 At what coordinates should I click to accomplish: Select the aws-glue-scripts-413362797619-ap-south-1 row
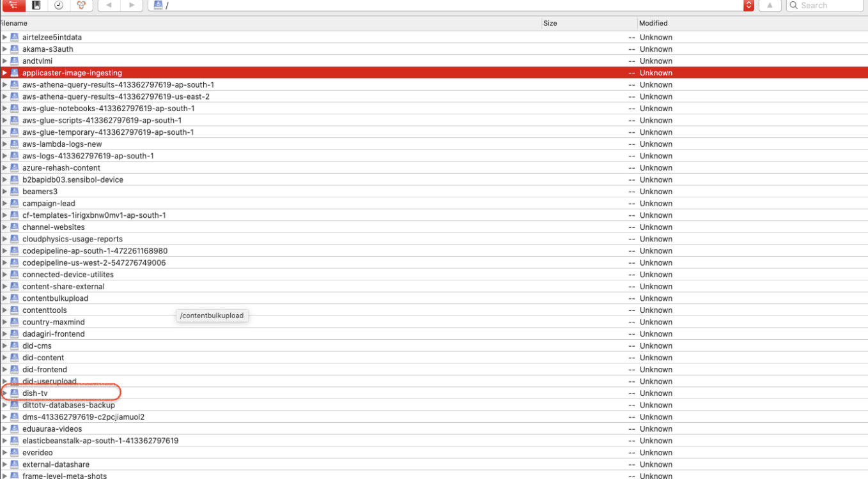(x=434, y=120)
